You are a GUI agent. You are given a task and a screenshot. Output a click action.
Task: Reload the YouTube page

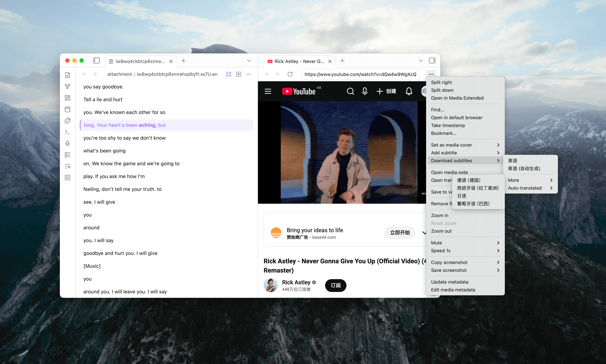click(x=290, y=74)
